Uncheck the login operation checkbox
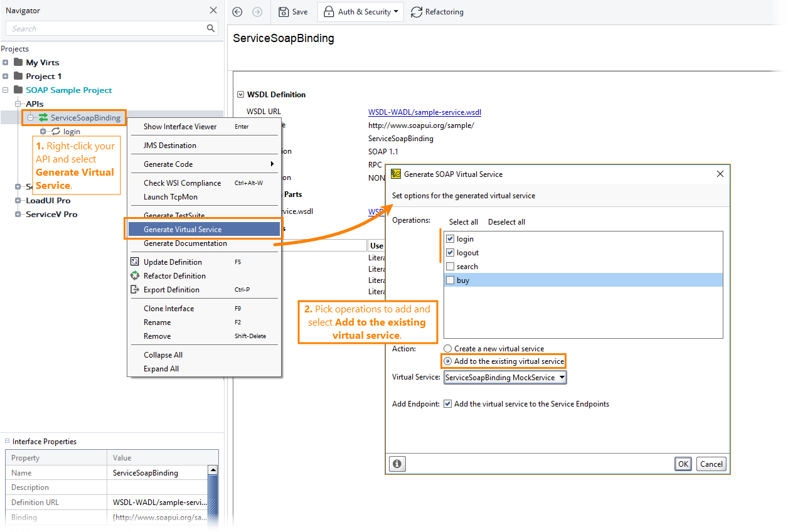 (450, 239)
